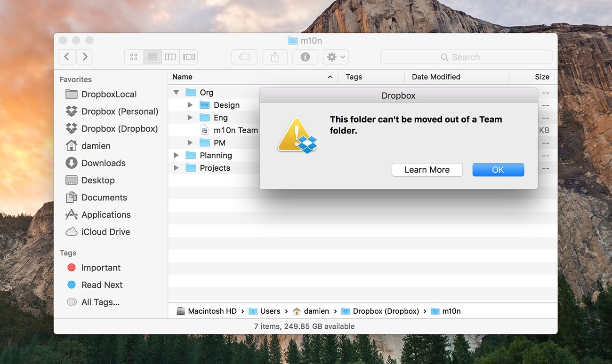Open Dropbox (Personal) in sidebar
612x364 pixels.
(112, 111)
